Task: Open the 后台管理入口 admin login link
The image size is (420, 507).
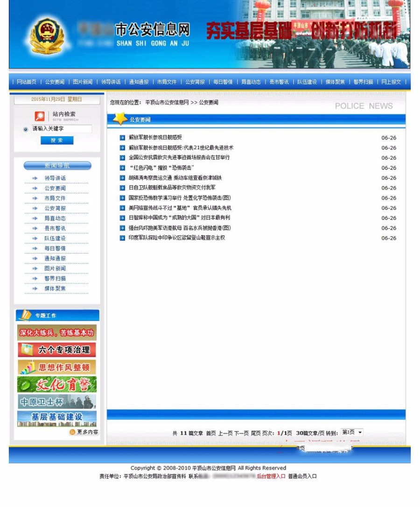Action: pos(271,476)
